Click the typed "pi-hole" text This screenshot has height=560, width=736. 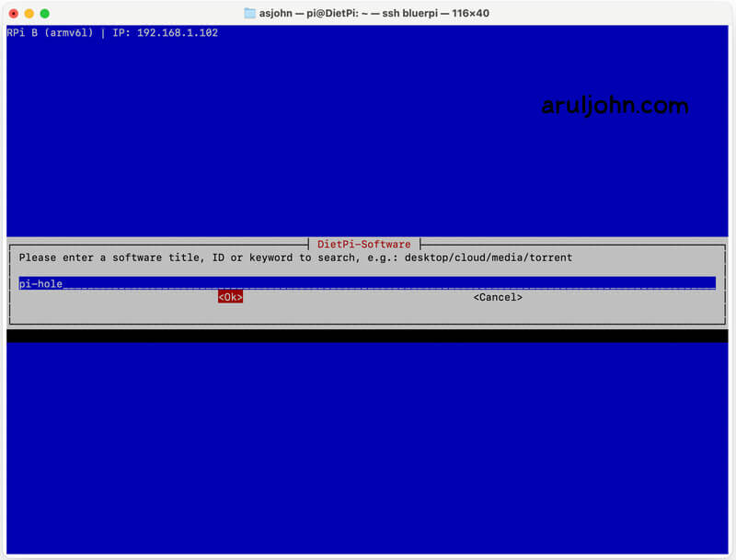[40, 283]
